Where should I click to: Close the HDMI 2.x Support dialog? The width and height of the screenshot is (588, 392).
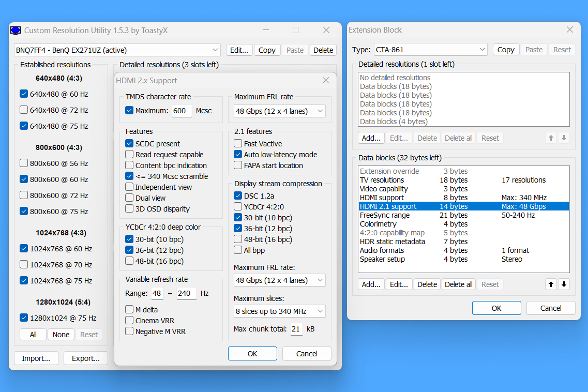[x=326, y=80]
